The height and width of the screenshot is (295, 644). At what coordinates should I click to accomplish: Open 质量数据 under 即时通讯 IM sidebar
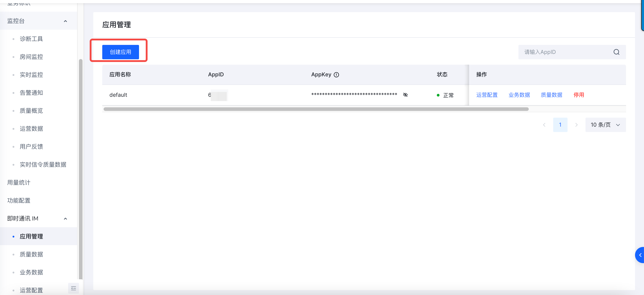pyautogui.click(x=31, y=254)
